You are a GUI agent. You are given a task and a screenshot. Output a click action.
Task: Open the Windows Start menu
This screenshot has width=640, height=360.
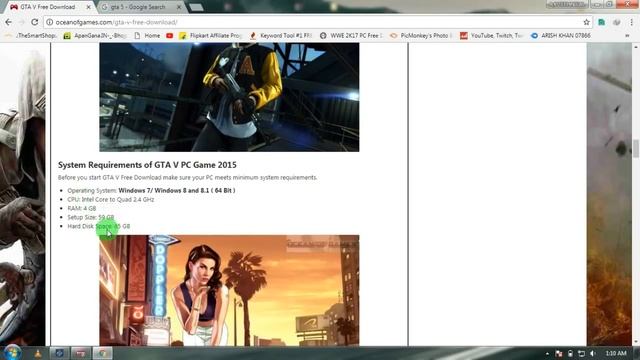coord(13,353)
